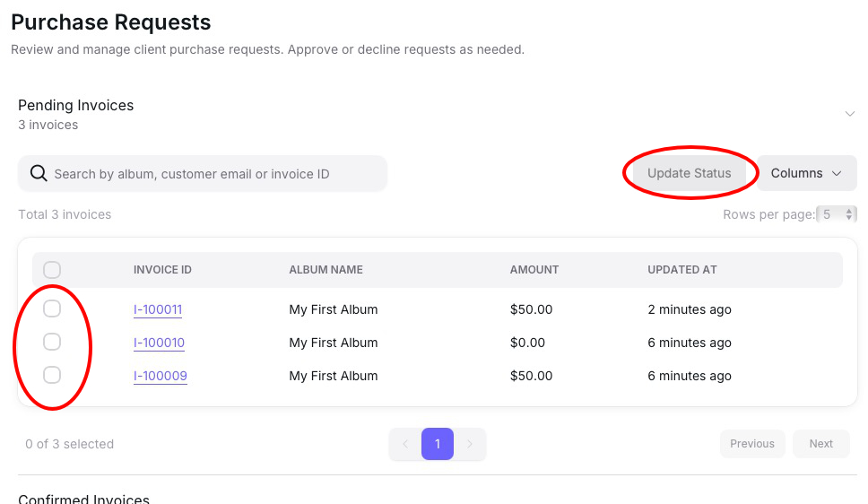
Task: Open invoice link I-100010
Action: pyautogui.click(x=159, y=343)
